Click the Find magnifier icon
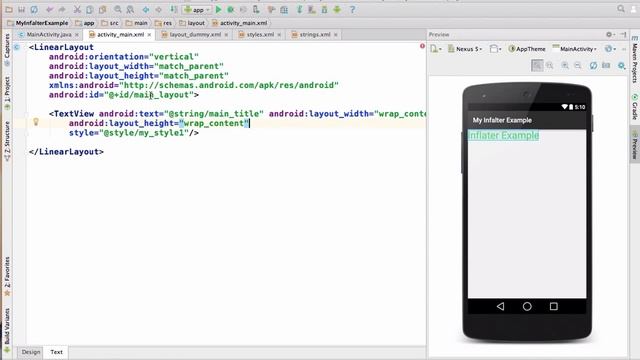The image size is (640, 360). pyautogui.click(x=118, y=9)
